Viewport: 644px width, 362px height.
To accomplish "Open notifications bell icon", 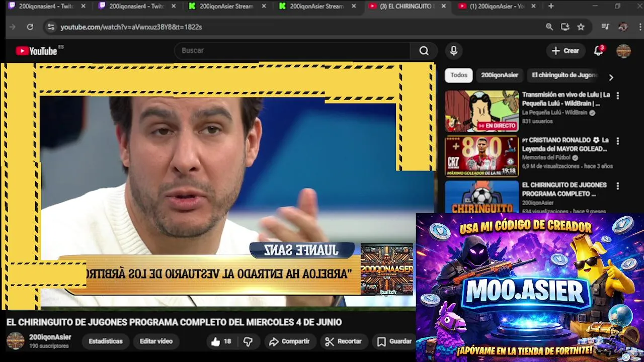I will pyautogui.click(x=598, y=51).
